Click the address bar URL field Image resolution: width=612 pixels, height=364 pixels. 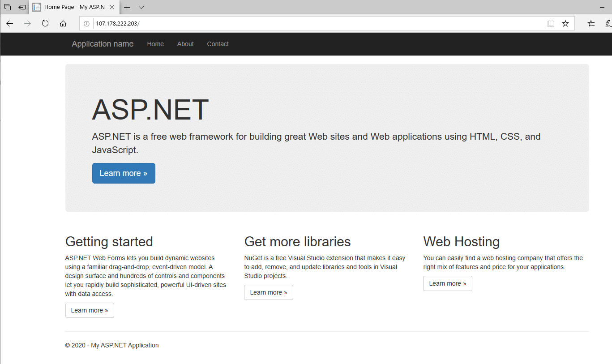(x=313, y=24)
